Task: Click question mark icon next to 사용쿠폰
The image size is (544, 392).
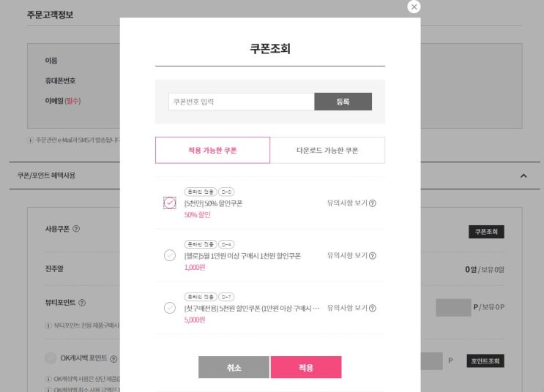Action: (77, 229)
